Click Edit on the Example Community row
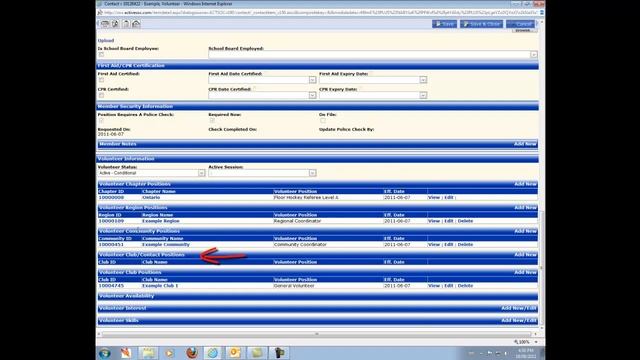Screen dimensions: 640x360 (x=449, y=244)
